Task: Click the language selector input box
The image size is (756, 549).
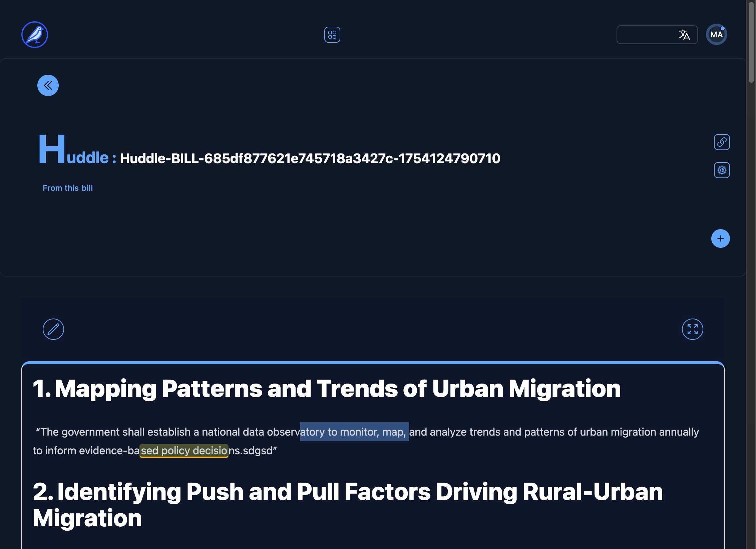Action: [646, 35]
